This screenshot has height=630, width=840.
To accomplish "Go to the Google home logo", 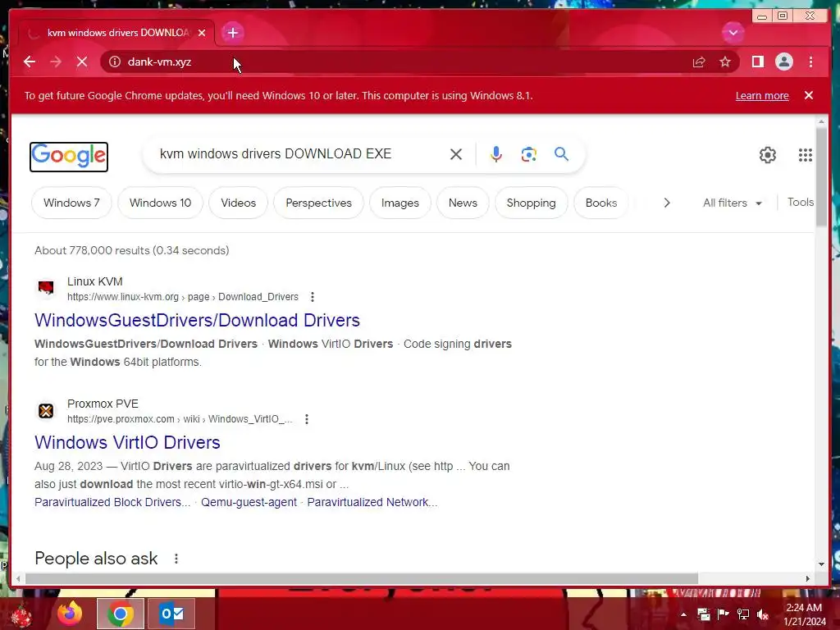I will coord(69,157).
